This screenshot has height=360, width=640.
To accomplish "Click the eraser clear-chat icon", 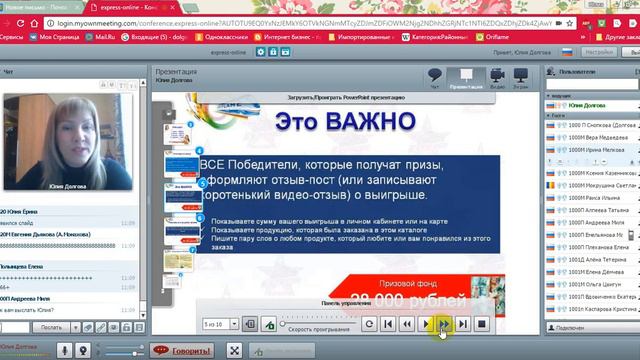I will 88,327.
